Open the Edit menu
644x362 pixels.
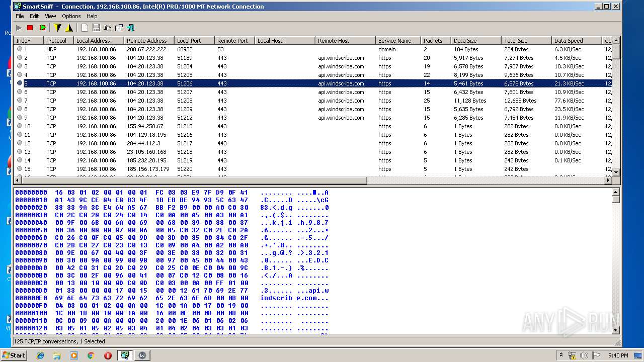[34, 16]
